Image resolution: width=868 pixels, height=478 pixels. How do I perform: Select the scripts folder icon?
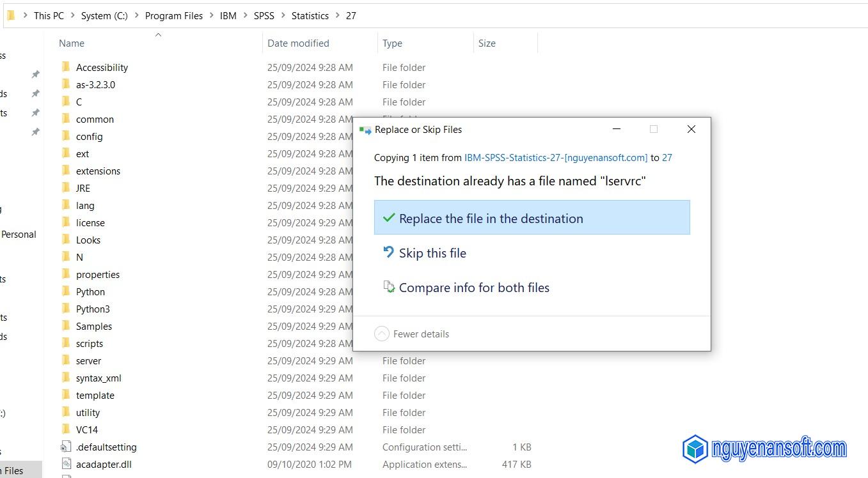(66, 343)
